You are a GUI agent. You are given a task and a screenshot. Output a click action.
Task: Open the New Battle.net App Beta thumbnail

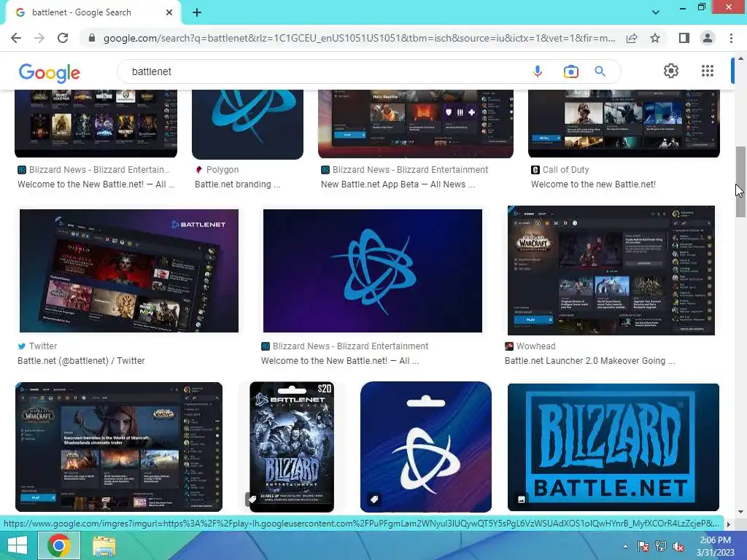416,124
